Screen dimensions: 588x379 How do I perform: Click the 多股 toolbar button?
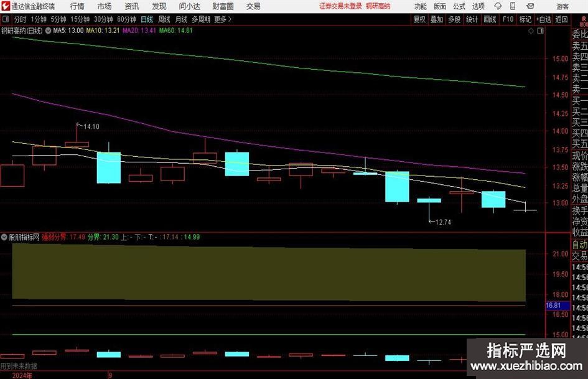(x=454, y=19)
